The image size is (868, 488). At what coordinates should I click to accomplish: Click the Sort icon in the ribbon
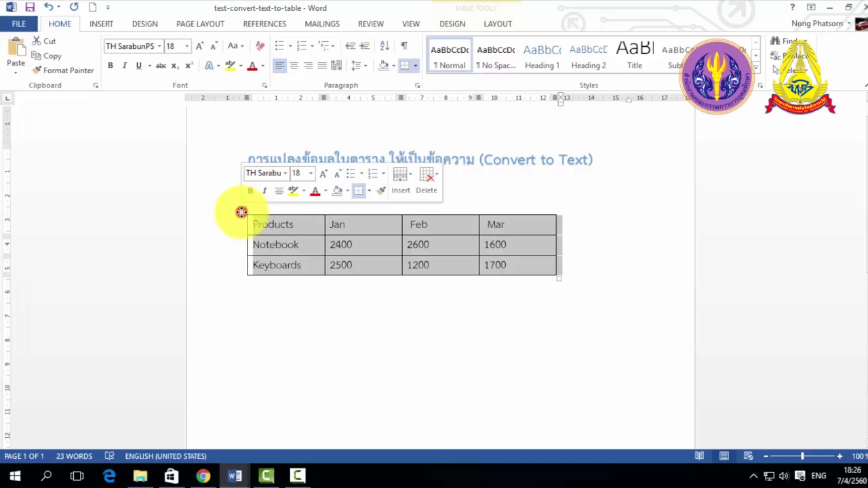tap(384, 46)
